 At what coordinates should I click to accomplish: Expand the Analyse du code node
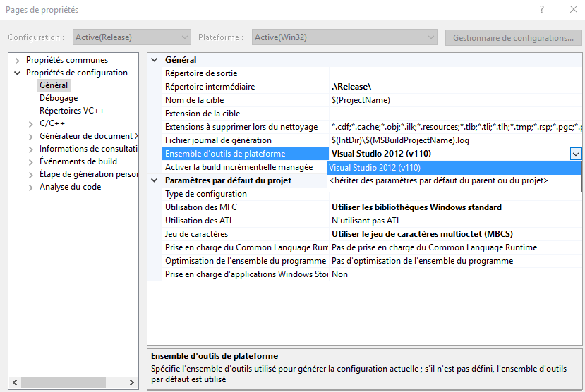[30, 188]
